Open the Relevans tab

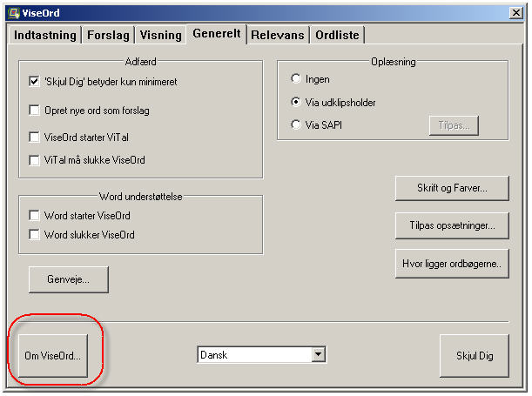[278, 35]
